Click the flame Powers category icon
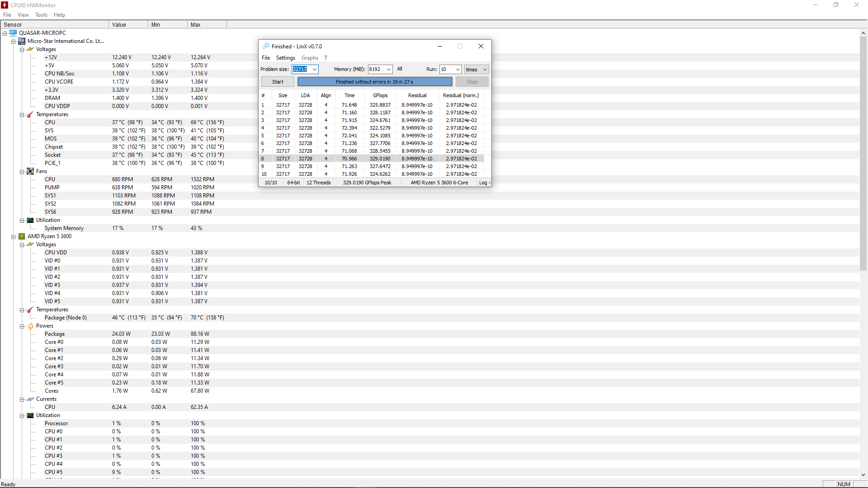Viewport: 868px width, 488px height. (30, 326)
